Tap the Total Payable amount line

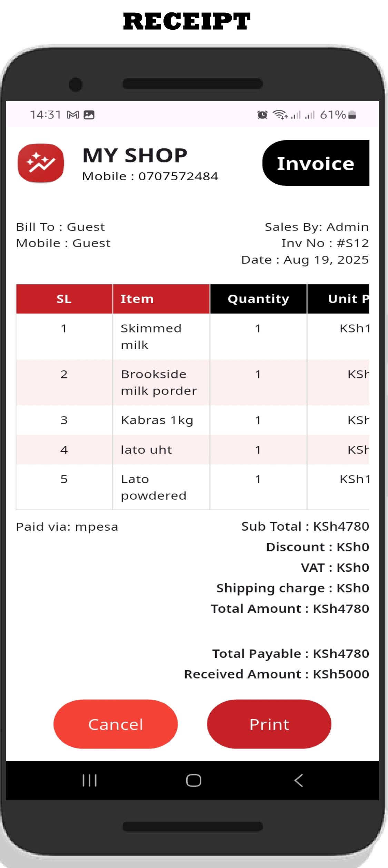(x=290, y=654)
